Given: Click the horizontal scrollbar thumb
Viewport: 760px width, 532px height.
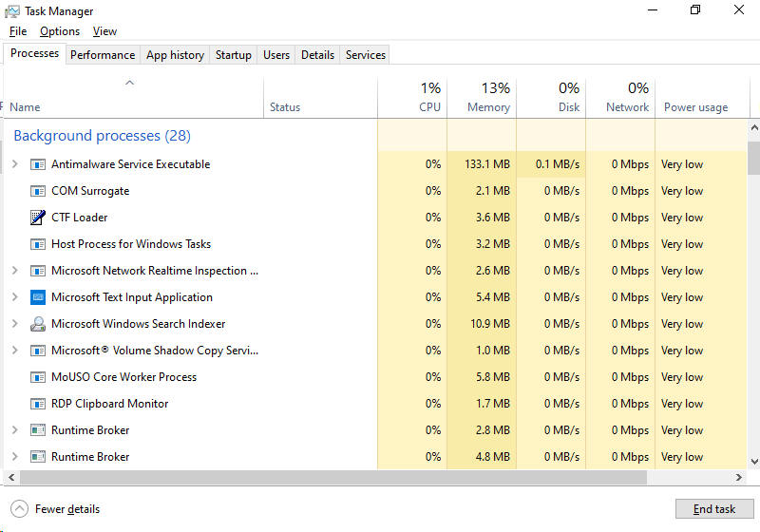Looking at the screenshot, I should point(333,477).
